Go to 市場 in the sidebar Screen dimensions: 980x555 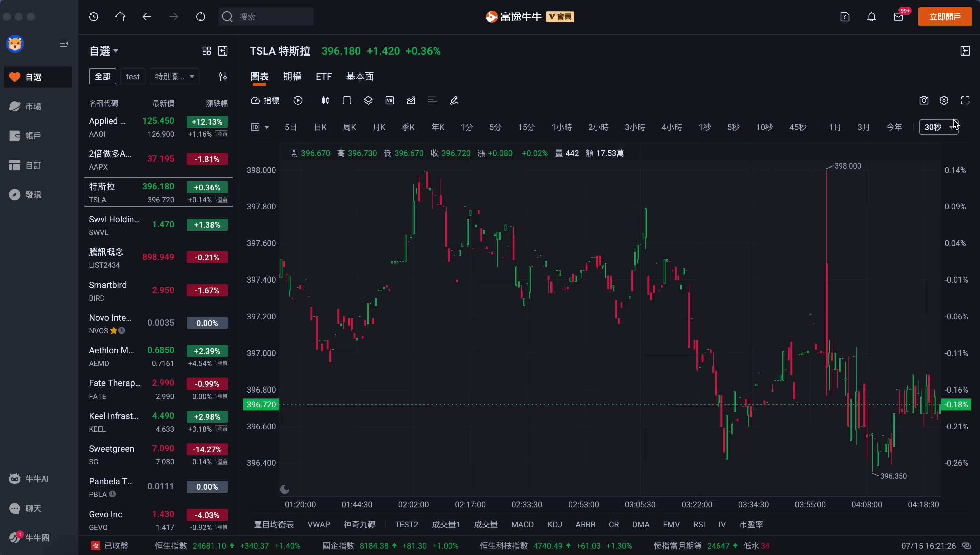[x=38, y=106]
